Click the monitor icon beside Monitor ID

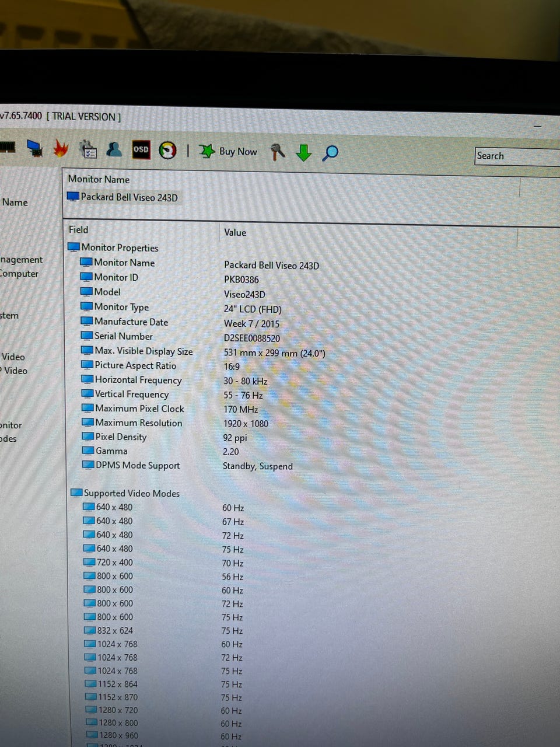click(86, 277)
